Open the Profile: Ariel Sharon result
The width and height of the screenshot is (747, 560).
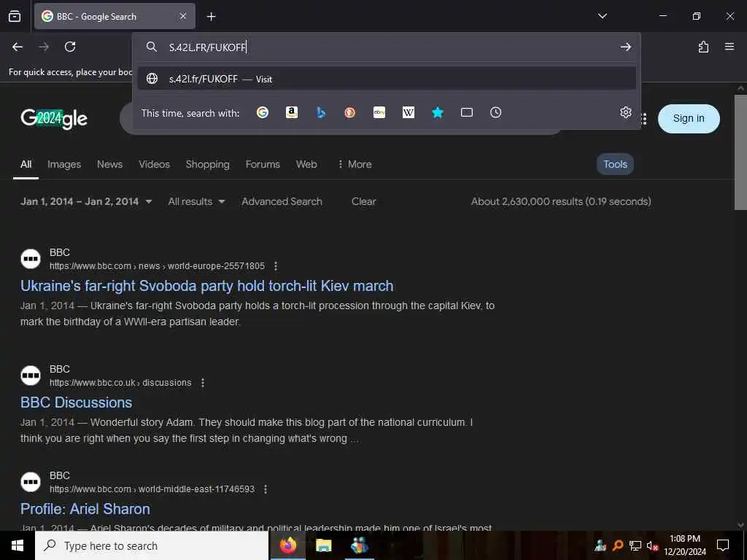point(85,509)
